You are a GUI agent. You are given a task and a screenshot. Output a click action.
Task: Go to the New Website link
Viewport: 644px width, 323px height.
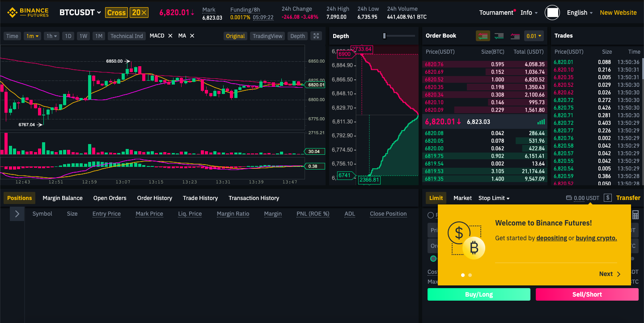[618, 13]
